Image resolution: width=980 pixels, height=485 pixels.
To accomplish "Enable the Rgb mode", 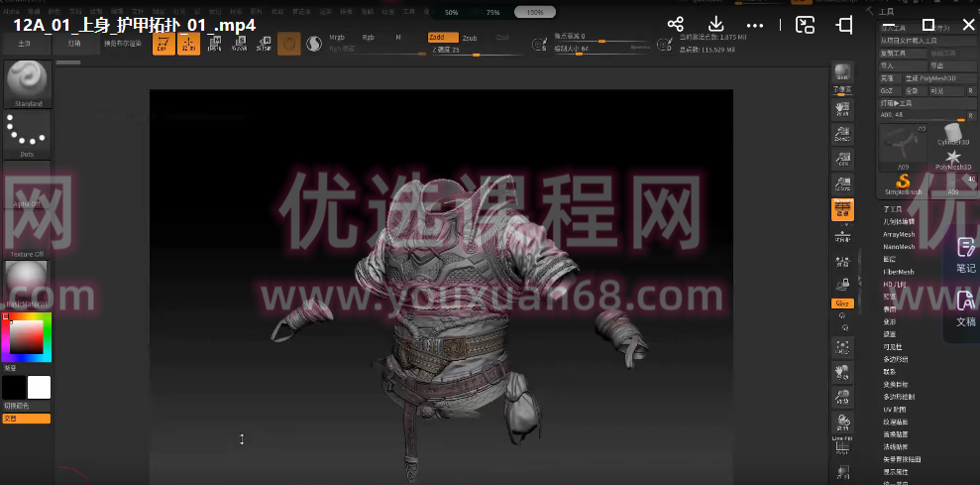I will click(369, 38).
